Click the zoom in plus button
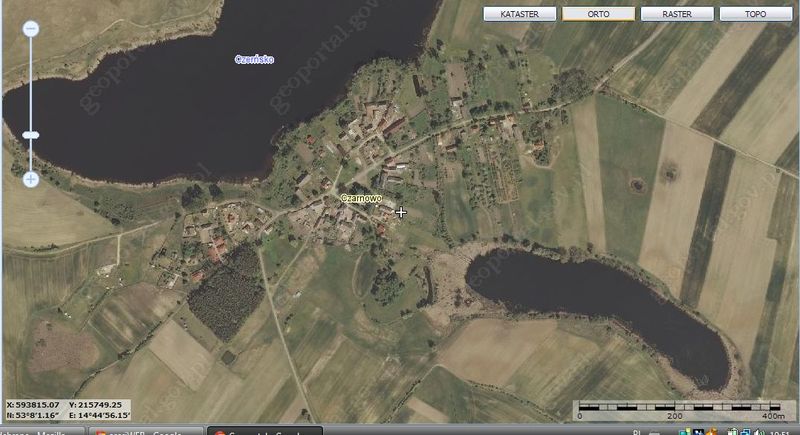 [x=30, y=179]
